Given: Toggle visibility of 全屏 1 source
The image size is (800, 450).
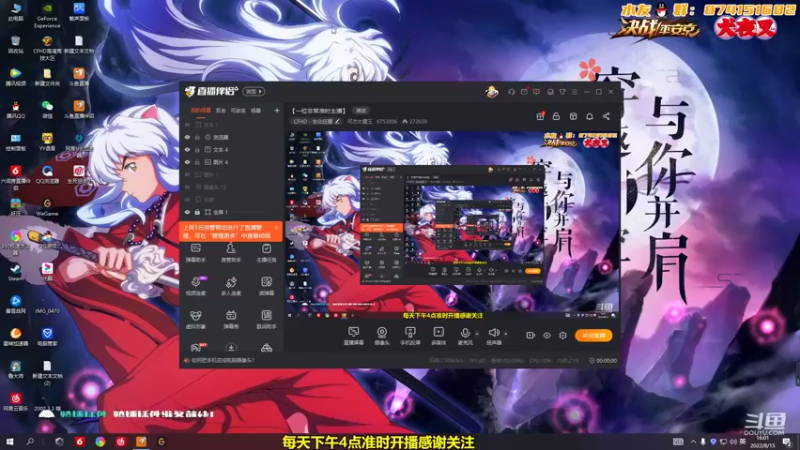Looking at the screenshot, I should coord(187,212).
